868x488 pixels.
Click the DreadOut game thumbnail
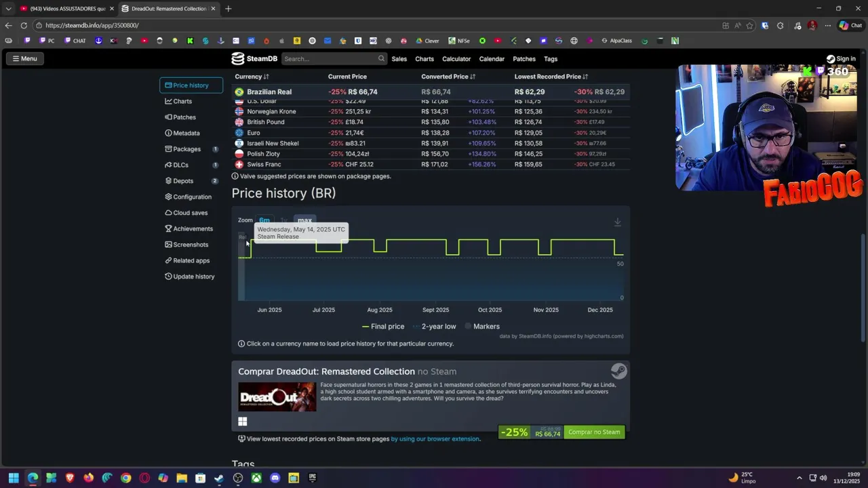coord(277,396)
